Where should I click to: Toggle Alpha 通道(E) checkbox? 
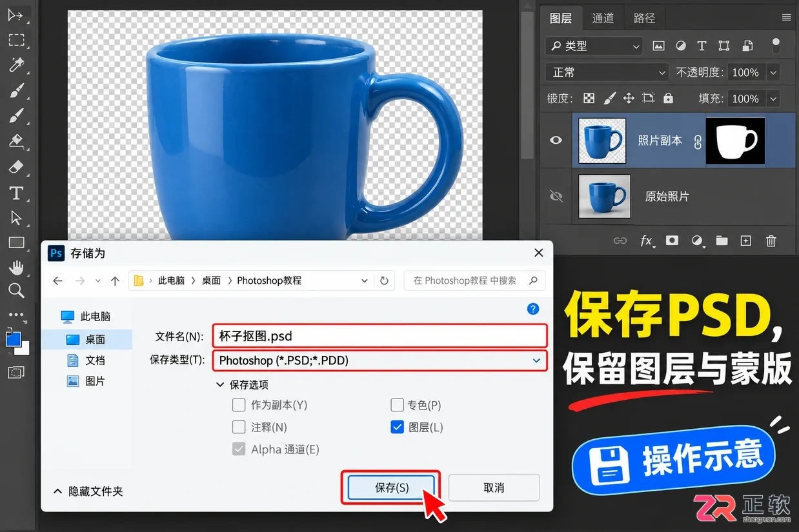click(x=239, y=449)
